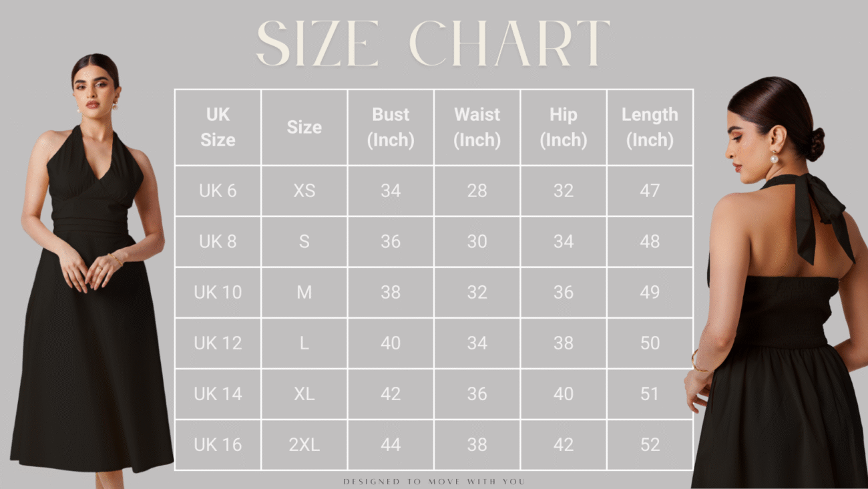Click the SIZE CHART title text

[433, 43]
